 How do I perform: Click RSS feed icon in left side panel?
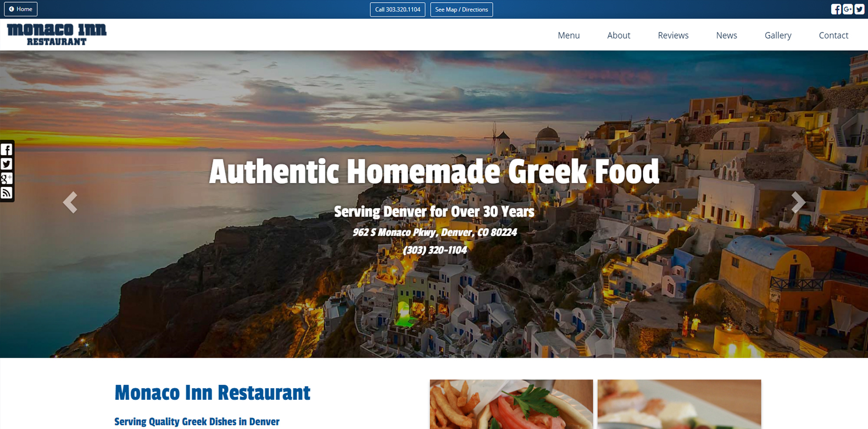point(7,193)
